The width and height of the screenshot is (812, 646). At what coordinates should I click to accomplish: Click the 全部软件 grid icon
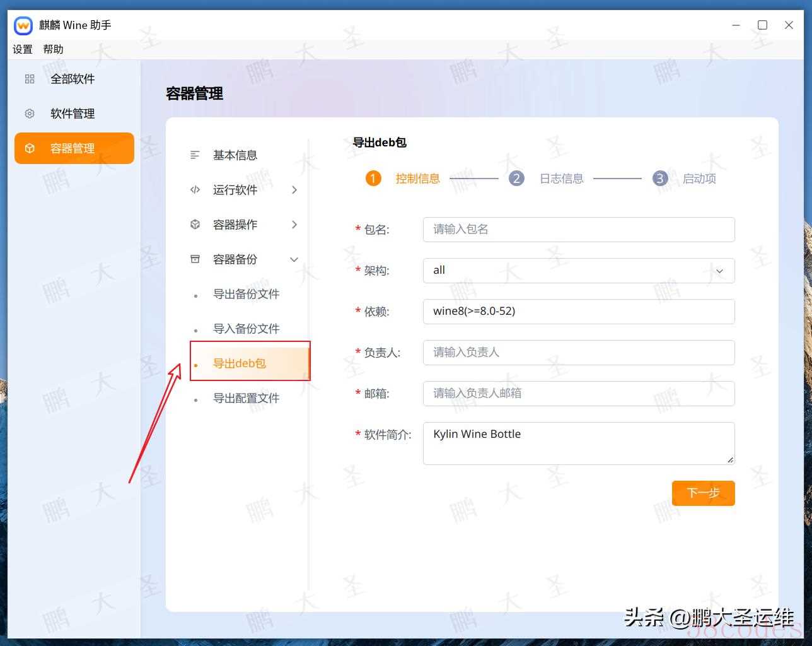[30, 79]
